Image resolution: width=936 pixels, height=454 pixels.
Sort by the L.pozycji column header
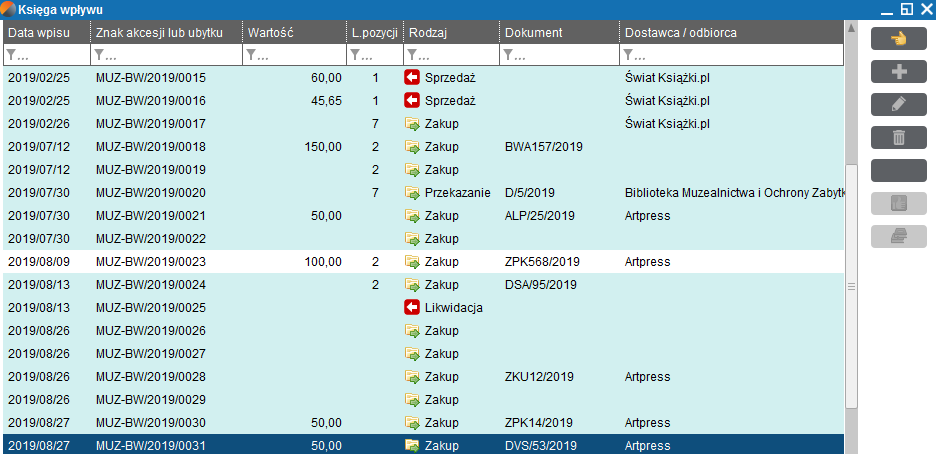coord(375,33)
